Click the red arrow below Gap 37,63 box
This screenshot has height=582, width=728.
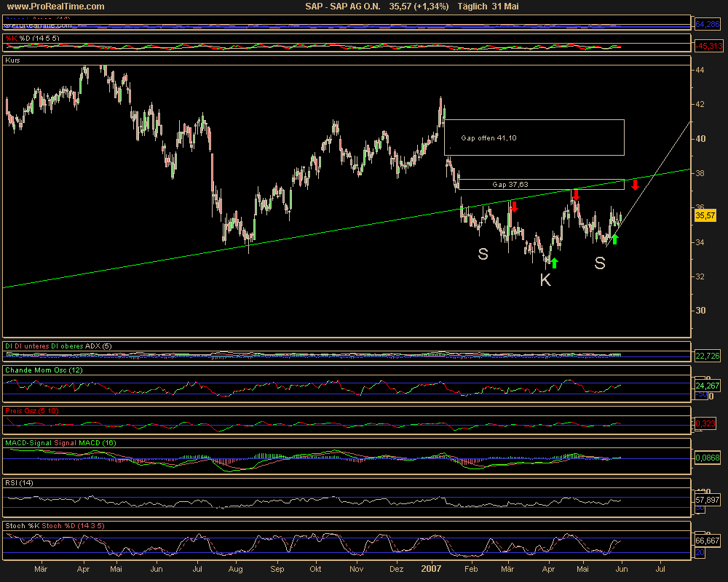click(x=575, y=195)
